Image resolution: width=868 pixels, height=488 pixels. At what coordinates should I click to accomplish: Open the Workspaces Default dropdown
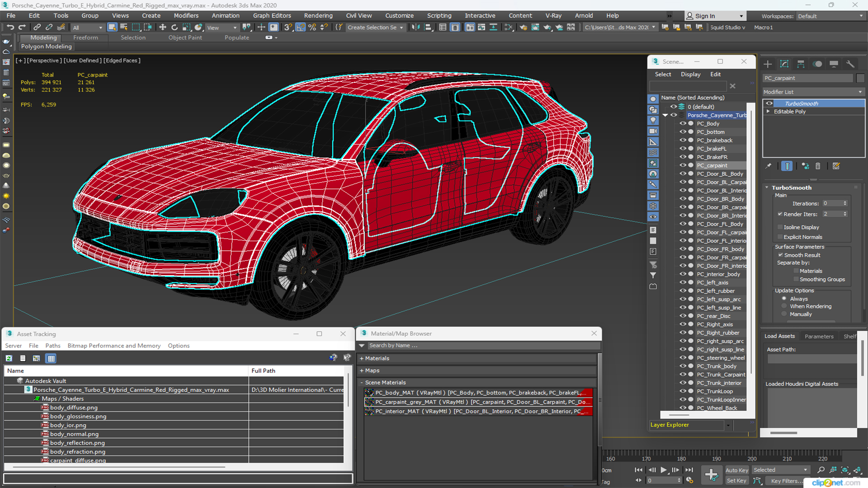point(830,16)
